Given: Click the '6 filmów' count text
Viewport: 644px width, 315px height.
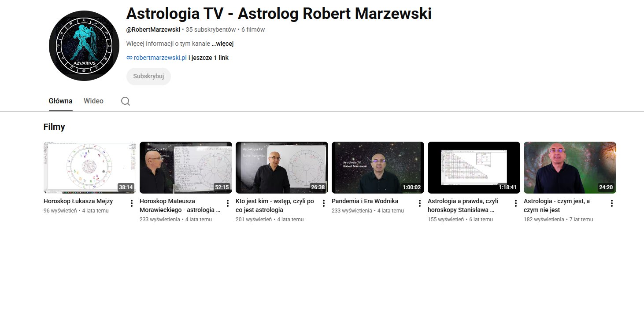Looking at the screenshot, I should 253,29.
